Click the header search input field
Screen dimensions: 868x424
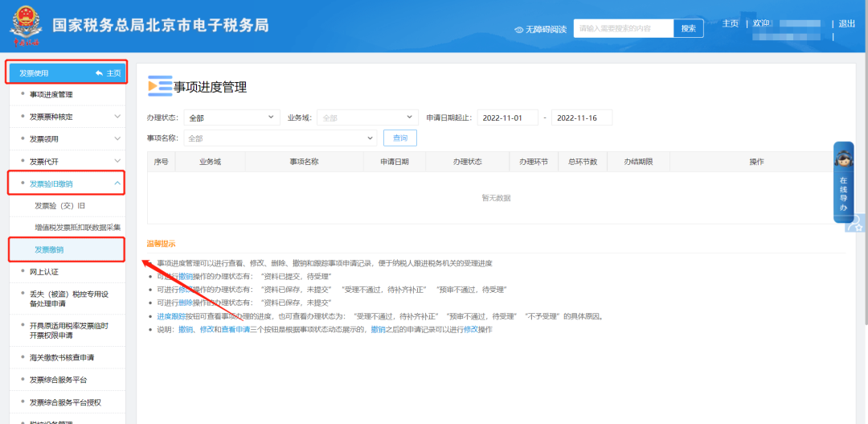(x=624, y=28)
